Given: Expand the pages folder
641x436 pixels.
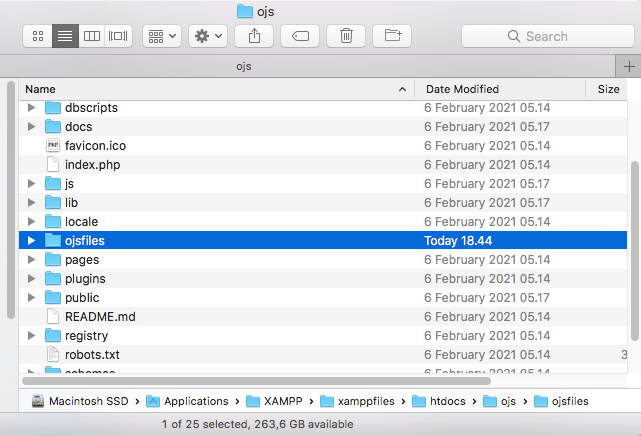Looking at the screenshot, I should pyautogui.click(x=31, y=259).
